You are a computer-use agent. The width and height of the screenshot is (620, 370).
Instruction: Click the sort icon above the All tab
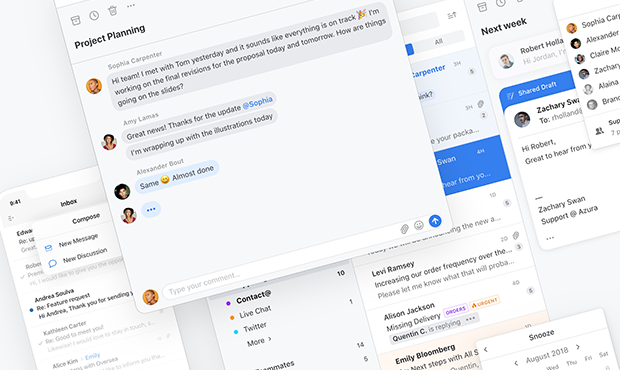[x=452, y=15]
